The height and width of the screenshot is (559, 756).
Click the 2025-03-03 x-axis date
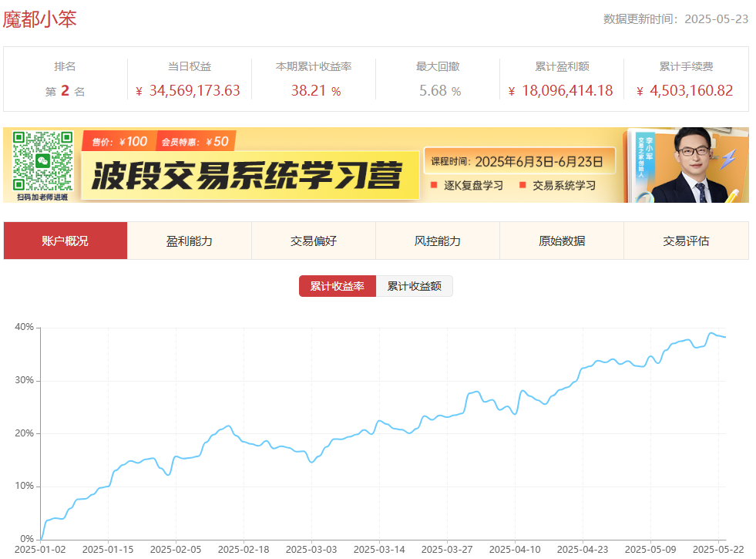pos(311,549)
